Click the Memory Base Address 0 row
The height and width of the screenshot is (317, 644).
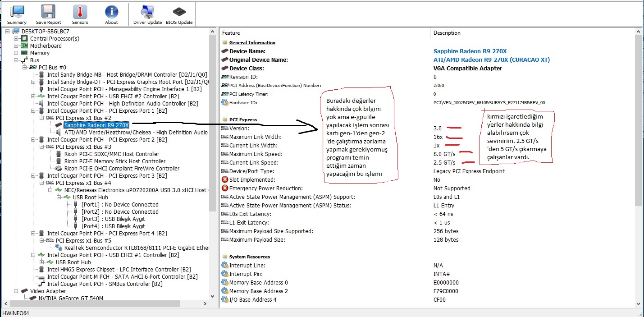(x=427, y=282)
